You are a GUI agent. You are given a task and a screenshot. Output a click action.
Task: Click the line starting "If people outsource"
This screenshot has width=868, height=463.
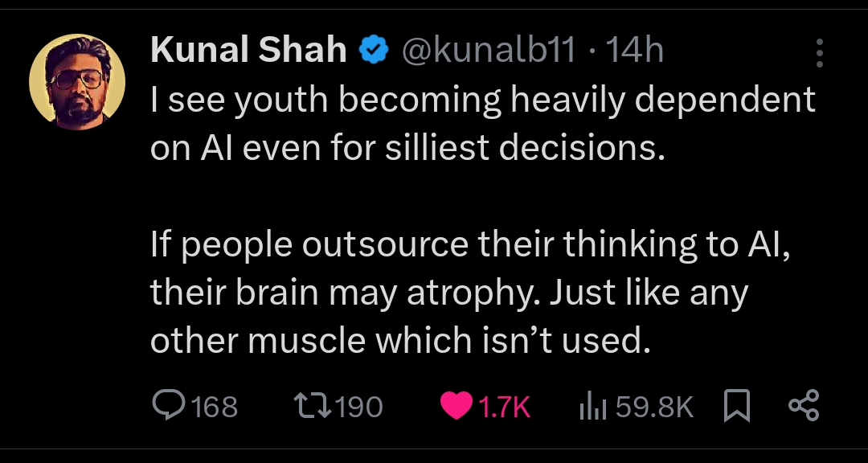tap(470, 244)
